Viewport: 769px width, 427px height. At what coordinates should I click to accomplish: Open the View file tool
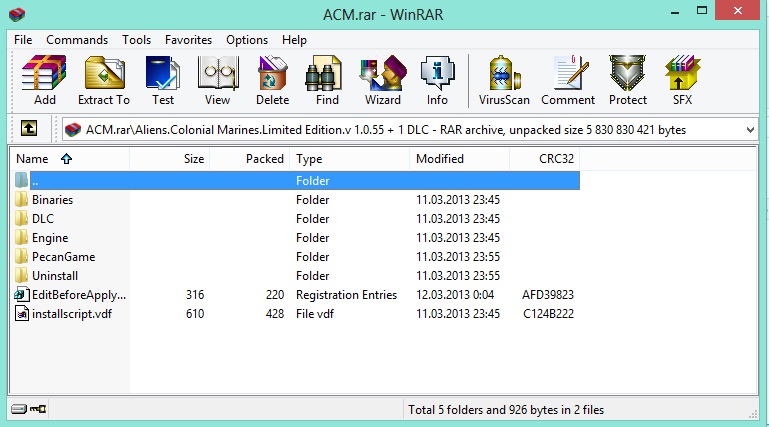pyautogui.click(x=217, y=80)
